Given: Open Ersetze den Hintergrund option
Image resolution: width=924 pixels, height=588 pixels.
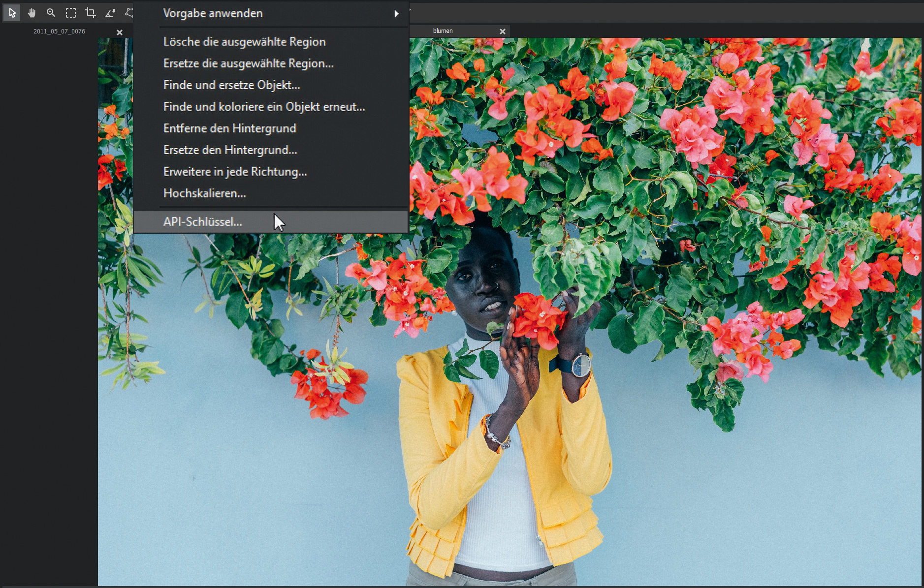Looking at the screenshot, I should coord(230,150).
